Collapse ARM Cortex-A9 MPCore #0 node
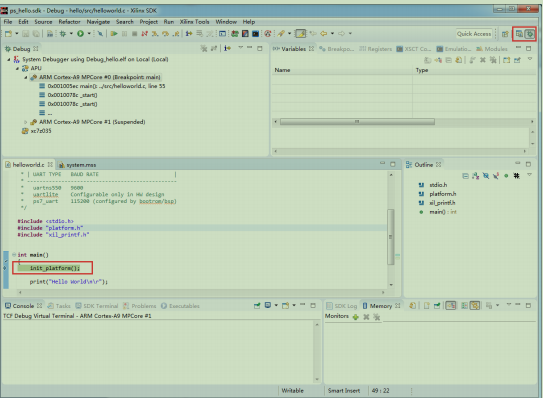 tap(25, 78)
